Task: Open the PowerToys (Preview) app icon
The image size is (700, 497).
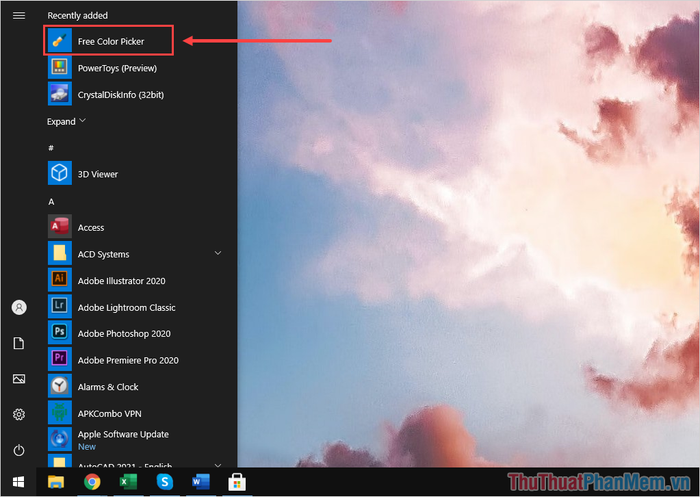Action: [60, 68]
